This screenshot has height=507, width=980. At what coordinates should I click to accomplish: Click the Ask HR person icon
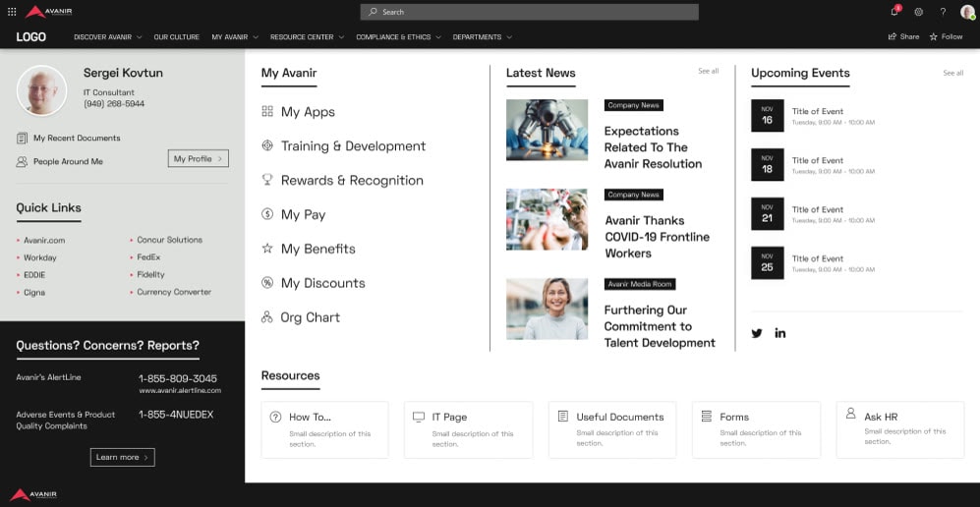850,414
